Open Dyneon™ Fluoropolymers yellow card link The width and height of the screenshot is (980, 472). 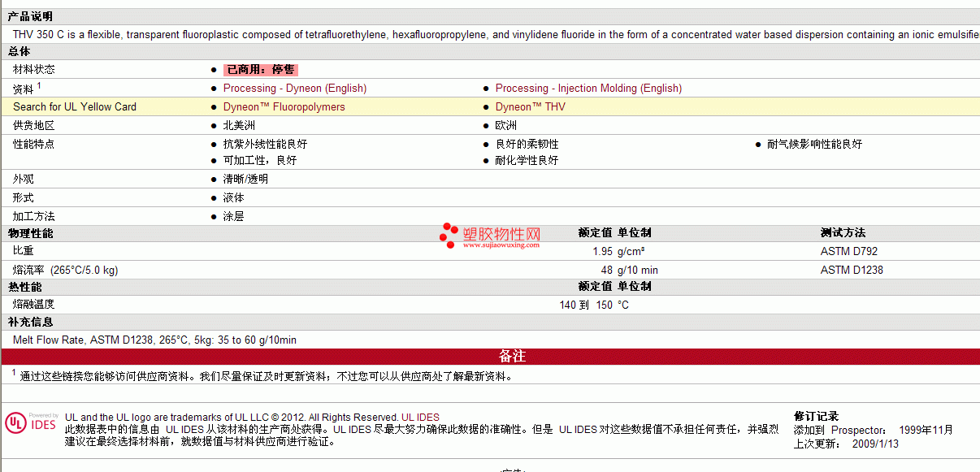pos(284,106)
